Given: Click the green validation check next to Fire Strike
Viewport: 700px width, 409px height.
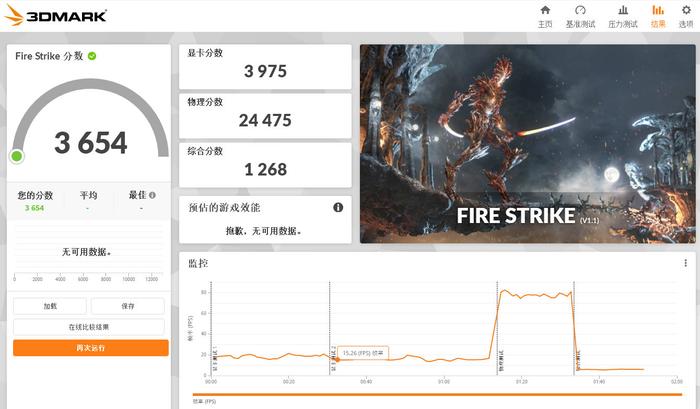Looking at the screenshot, I should (92, 56).
